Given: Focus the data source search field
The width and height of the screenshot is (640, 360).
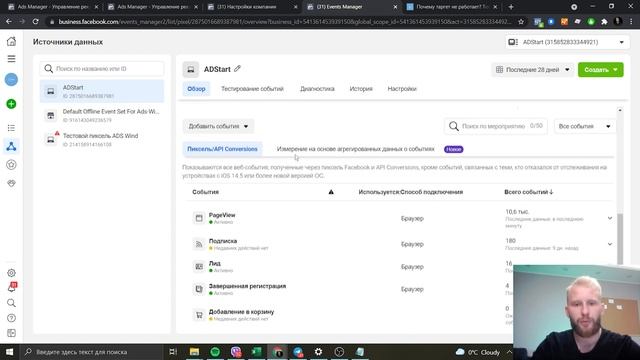Looking at the screenshot, I should 102,69.
